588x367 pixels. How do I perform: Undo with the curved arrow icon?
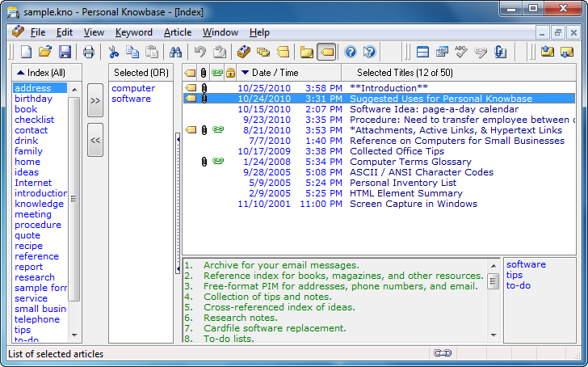pyautogui.click(x=200, y=52)
